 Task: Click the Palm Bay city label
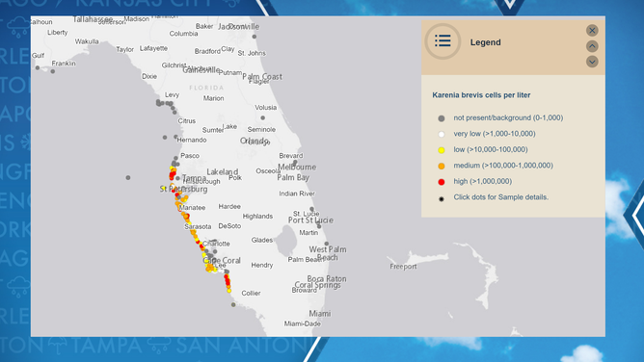[x=293, y=177]
